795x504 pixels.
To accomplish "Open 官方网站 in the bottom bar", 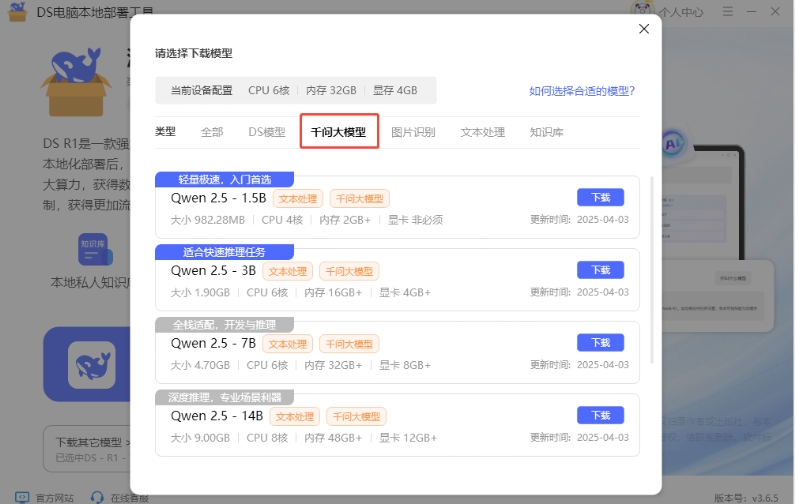I will click(44, 497).
